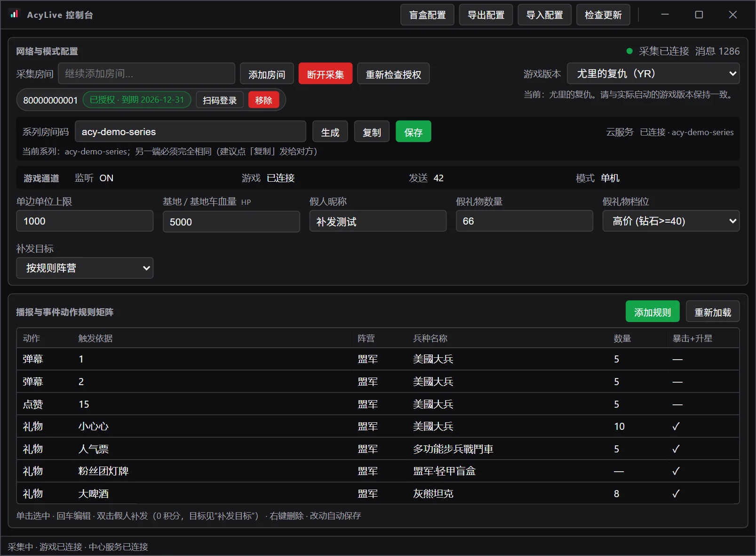Expand the 游戏版本 dropdown
Image resolution: width=756 pixels, height=556 pixels.
[653, 73]
